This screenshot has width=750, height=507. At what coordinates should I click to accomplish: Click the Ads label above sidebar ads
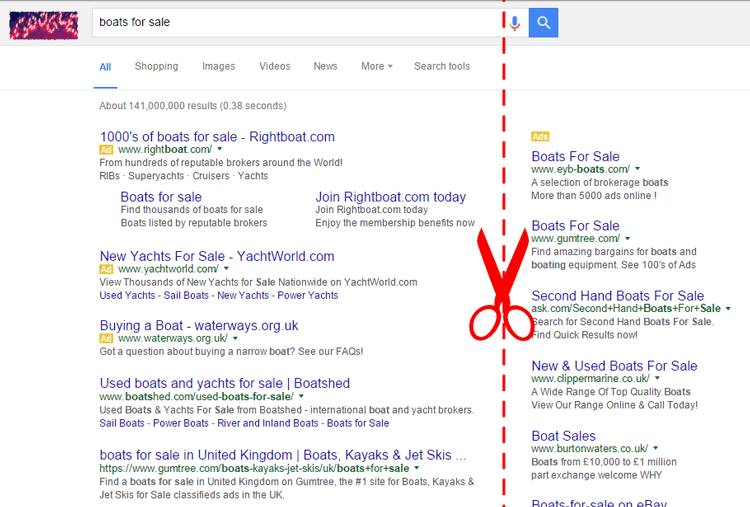point(540,137)
